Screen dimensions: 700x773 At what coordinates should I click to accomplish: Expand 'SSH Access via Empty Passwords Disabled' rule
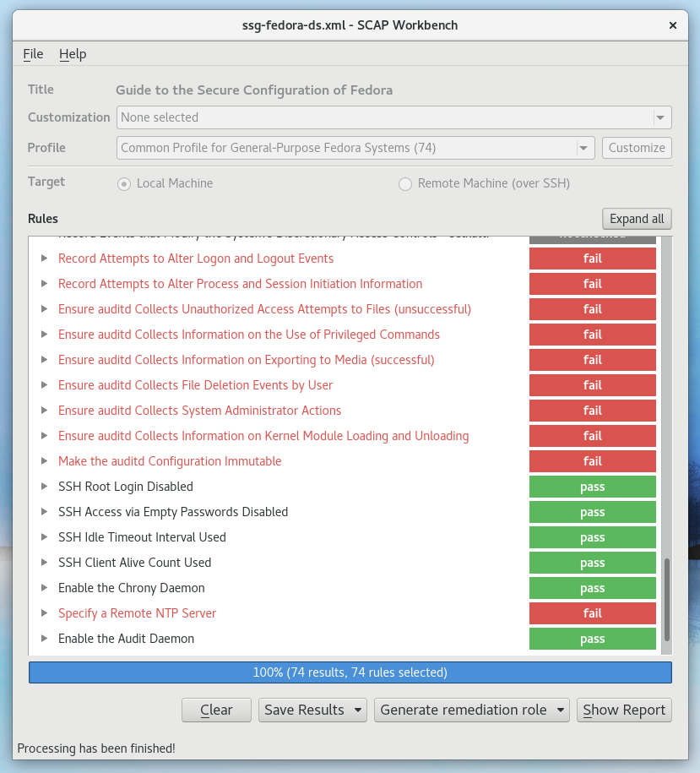tap(44, 512)
